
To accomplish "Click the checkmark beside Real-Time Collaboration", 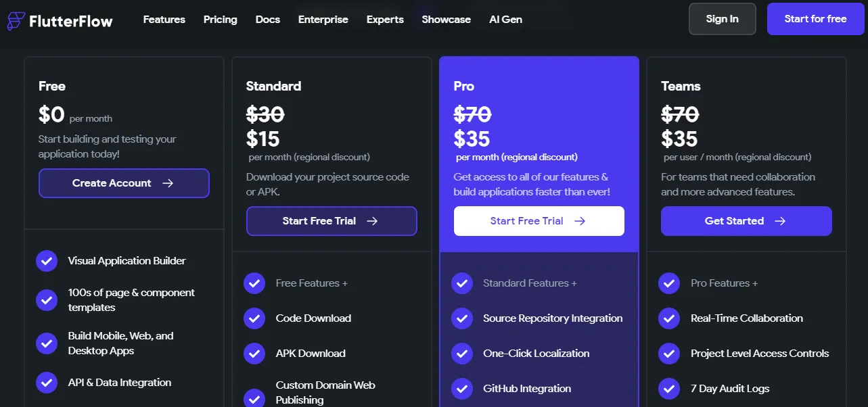I will pos(669,318).
